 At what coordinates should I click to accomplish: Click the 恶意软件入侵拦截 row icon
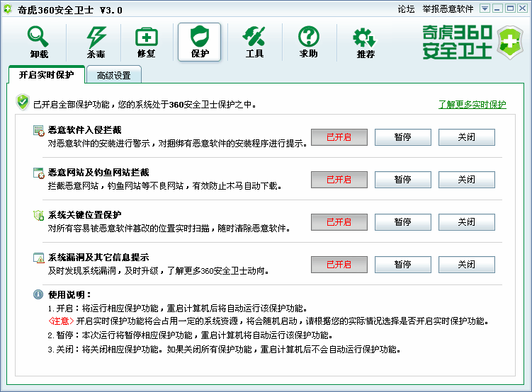(x=39, y=131)
